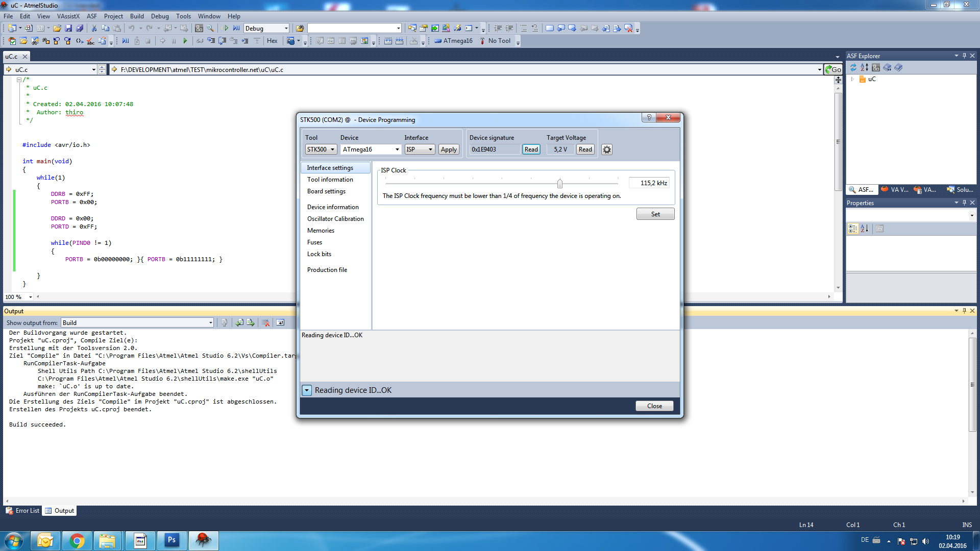Open the File menu

pos(8,16)
